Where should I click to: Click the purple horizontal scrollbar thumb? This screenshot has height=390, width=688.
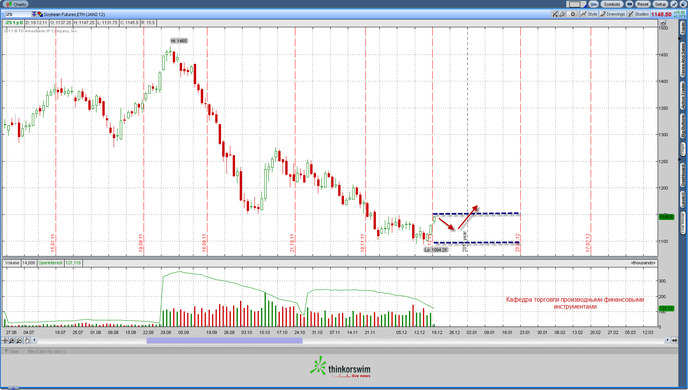(224, 340)
